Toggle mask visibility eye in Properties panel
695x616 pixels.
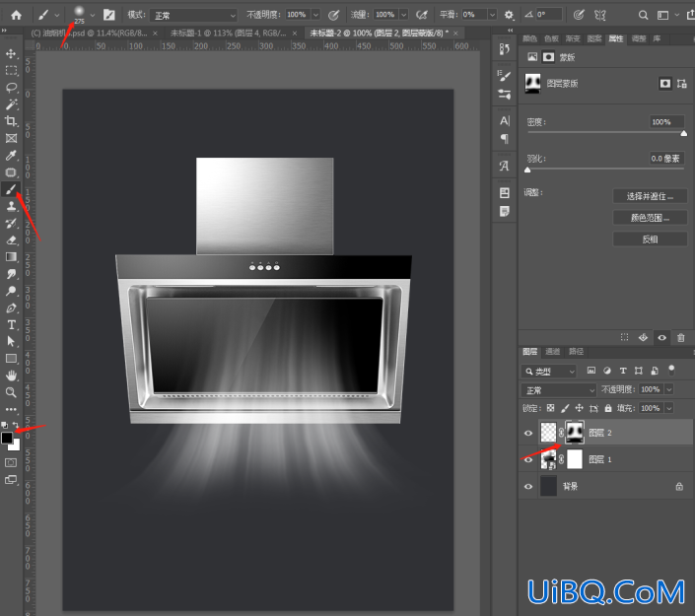click(x=661, y=338)
